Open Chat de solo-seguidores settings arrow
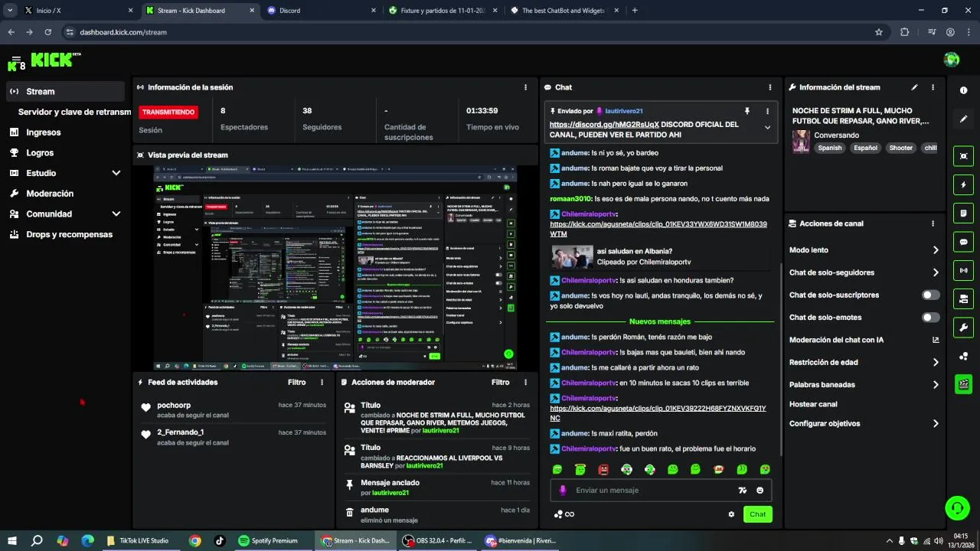 [936, 272]
